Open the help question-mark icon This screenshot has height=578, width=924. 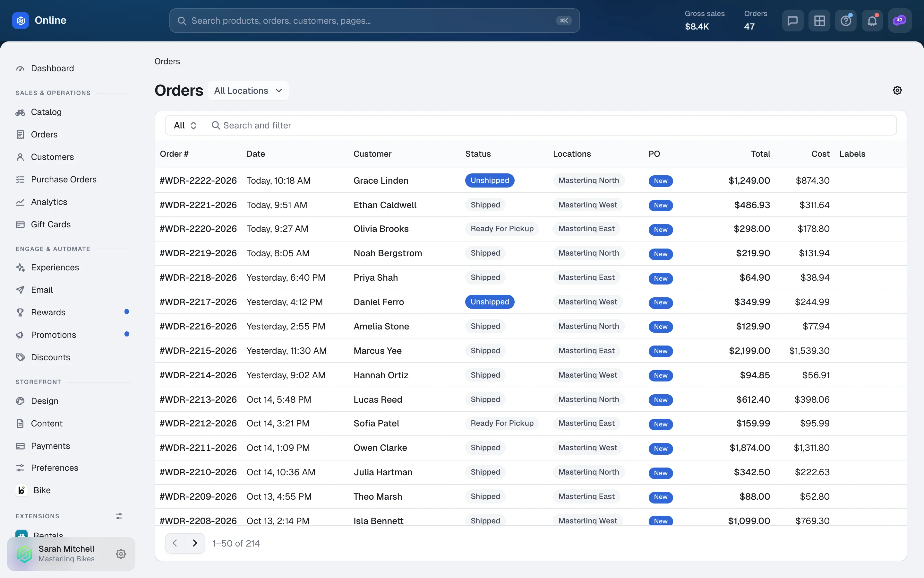pyautogui.click(x=846, y=21)
